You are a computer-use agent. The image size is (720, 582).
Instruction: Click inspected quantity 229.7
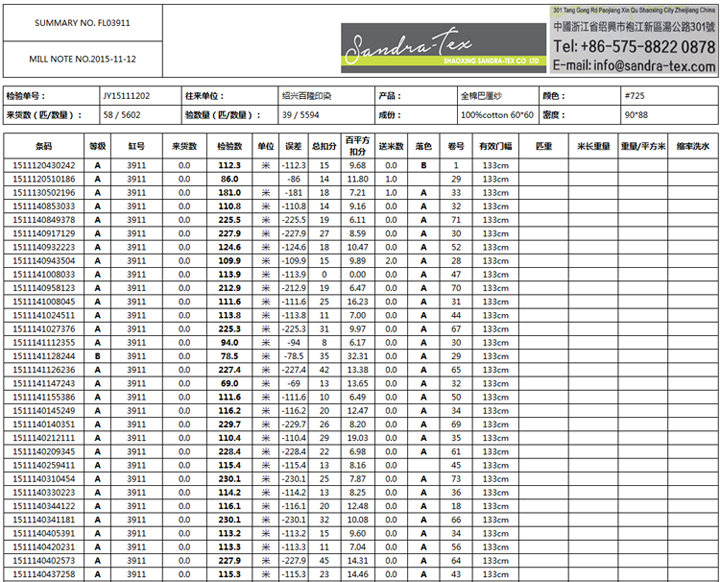tap(230, 424)
